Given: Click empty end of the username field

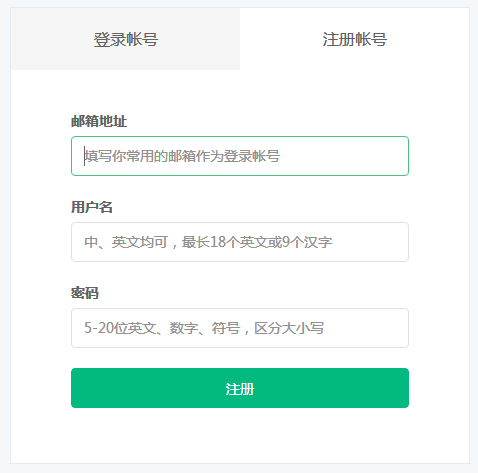Looking at the screenshot, I should 370,242.
